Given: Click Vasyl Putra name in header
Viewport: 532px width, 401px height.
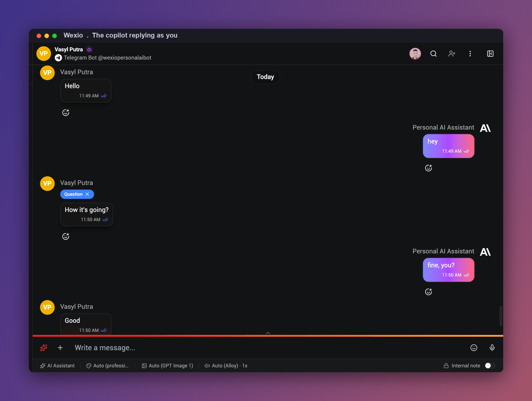Looking at the screenshot, I should click(69, 50).
